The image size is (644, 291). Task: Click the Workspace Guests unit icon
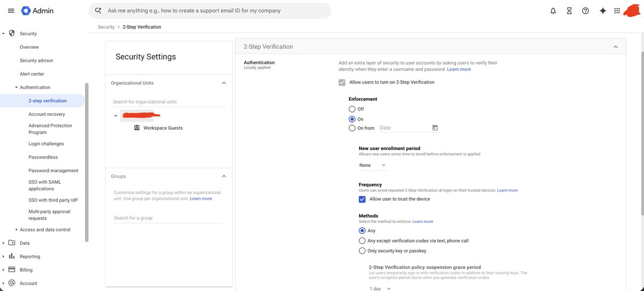(x=137, y=128)
